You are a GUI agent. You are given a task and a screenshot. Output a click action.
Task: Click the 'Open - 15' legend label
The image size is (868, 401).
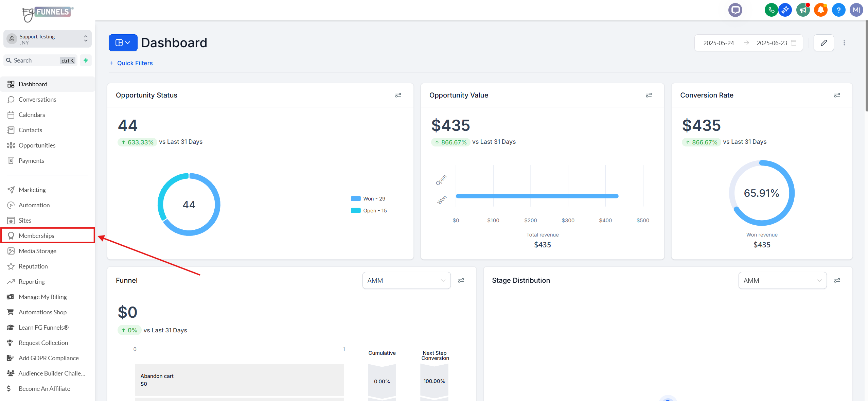coord(375,210)
